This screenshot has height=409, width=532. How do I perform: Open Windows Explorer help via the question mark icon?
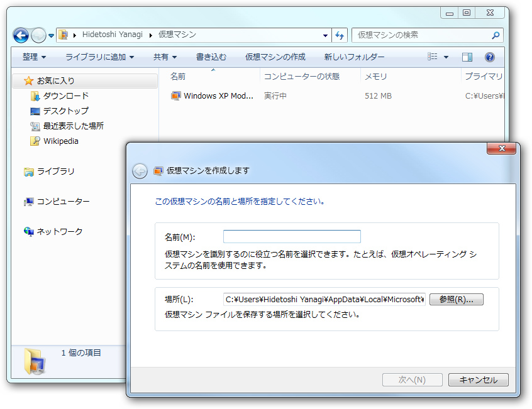489,57
